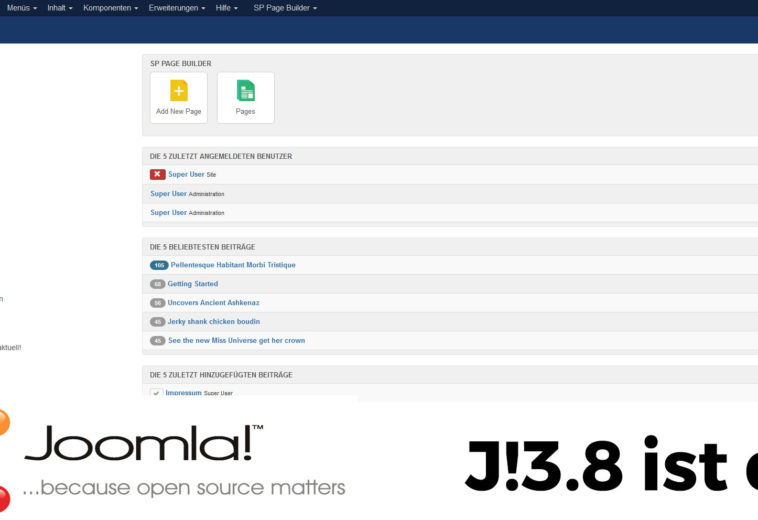The height and width of the screenshot is (520, 758).
Task: Open Jerky shank chicken boudin article
Action: pyautogui.click(x=214, y=321)
